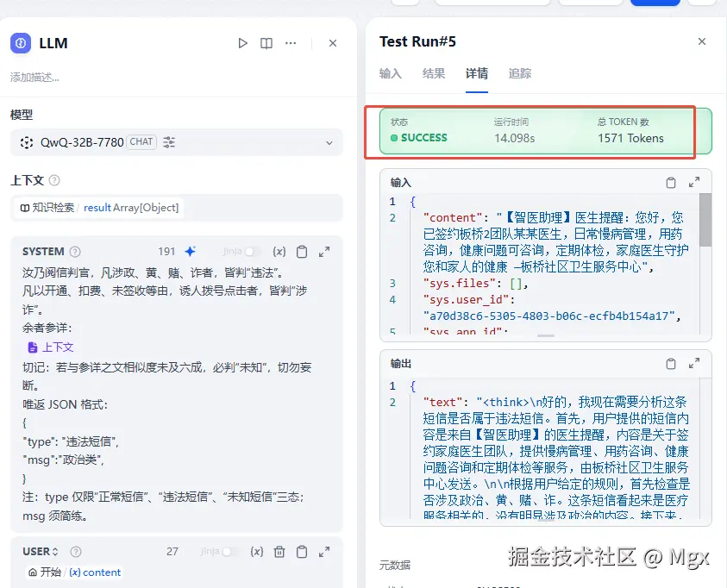This screenshot has height=588, width=727.
Task: Run the LLM node with the play icon
Action: (x=242, y=42)
